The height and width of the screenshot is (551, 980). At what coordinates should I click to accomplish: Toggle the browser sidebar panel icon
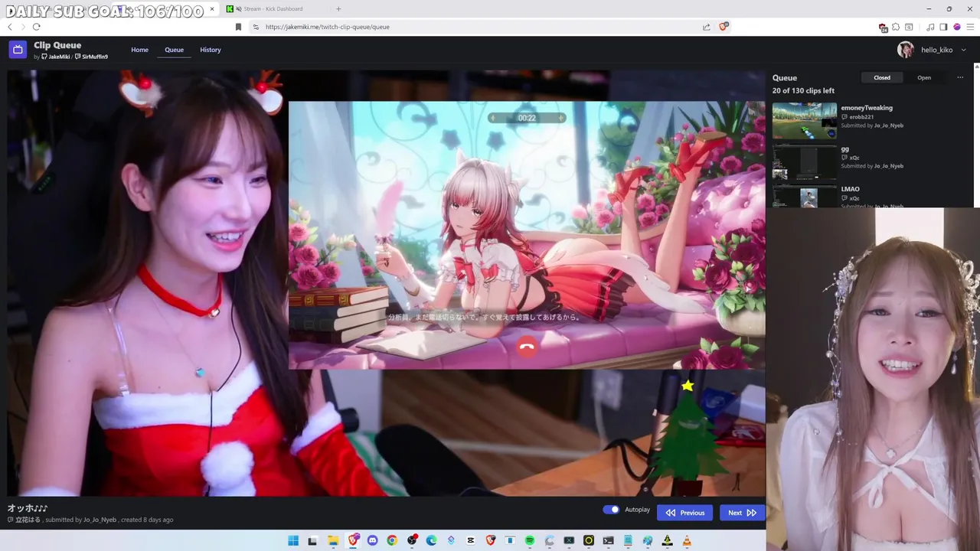tap(943, 27)
